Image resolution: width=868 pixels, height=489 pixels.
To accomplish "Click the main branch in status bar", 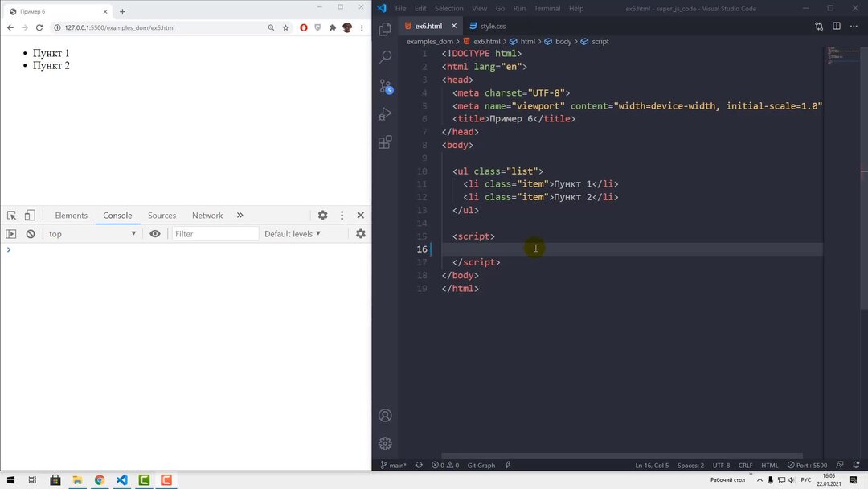I will coord(394,465).
